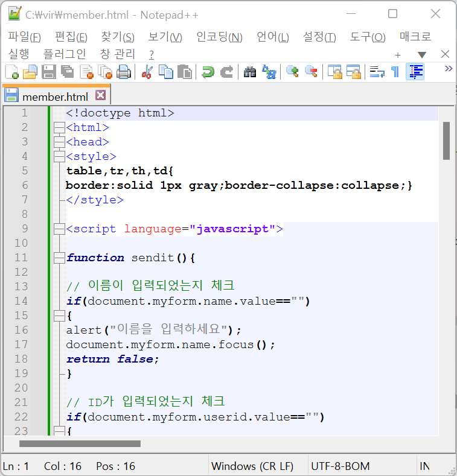Image resolution: width=457 pixels, height=476 pixels.
Task: Click Windows (CR LF) in status bar
Action: tap(252, 466)
